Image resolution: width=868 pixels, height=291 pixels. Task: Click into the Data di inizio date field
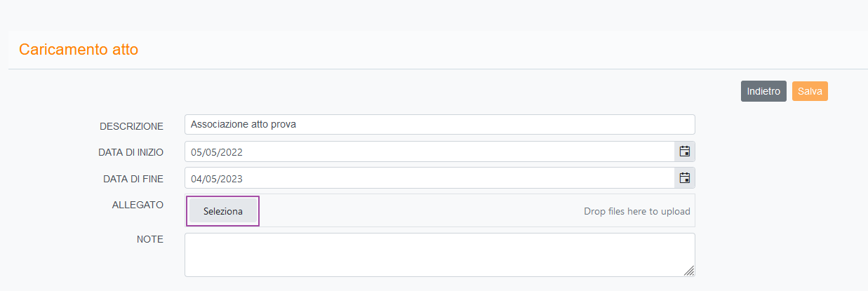[429, 151]
